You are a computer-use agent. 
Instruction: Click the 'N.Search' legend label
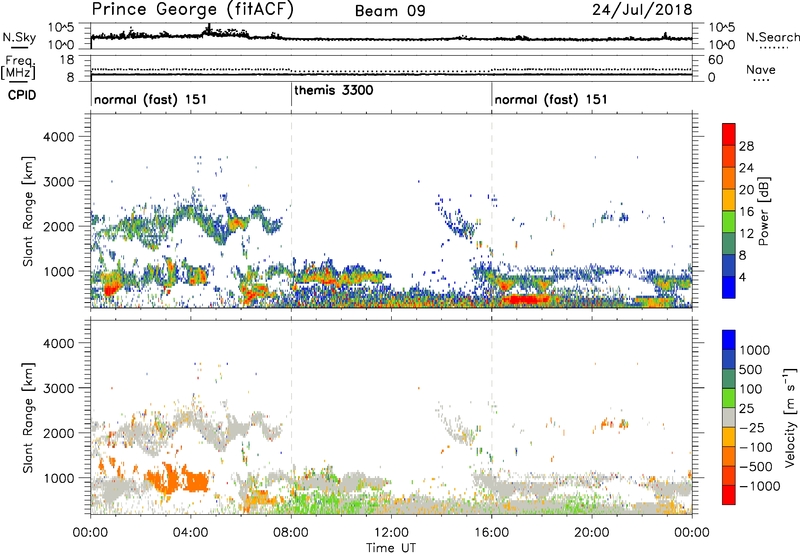[772, 37]
